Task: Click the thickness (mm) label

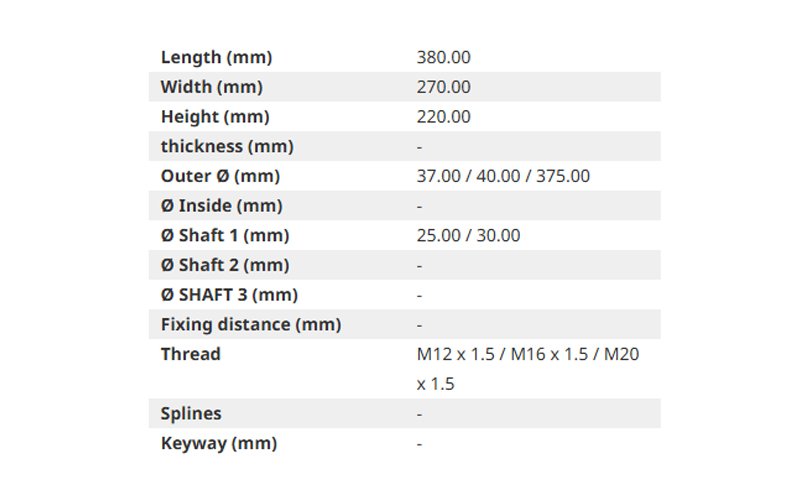Action: click(x=227, y=146)
